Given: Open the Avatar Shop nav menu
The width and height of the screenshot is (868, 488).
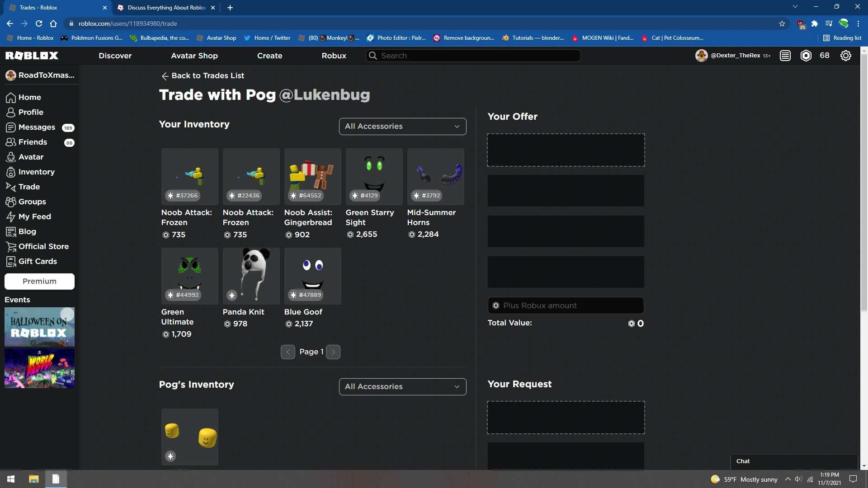Looking at the screenshot, I should tap(194, 56).
